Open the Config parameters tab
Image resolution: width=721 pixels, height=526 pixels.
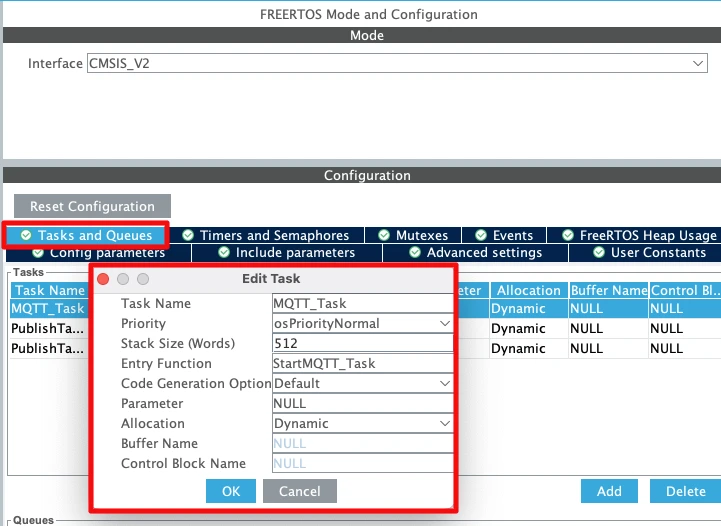tap(98, 253)
